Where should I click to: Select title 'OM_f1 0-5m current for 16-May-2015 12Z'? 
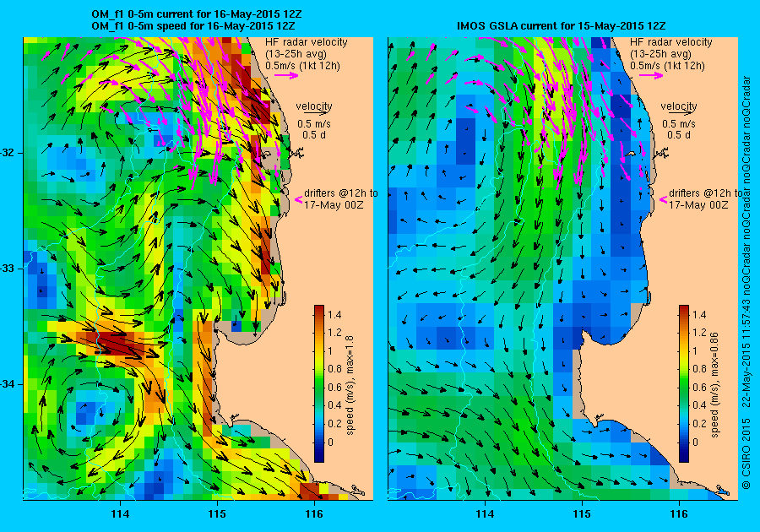coord(196,14)
